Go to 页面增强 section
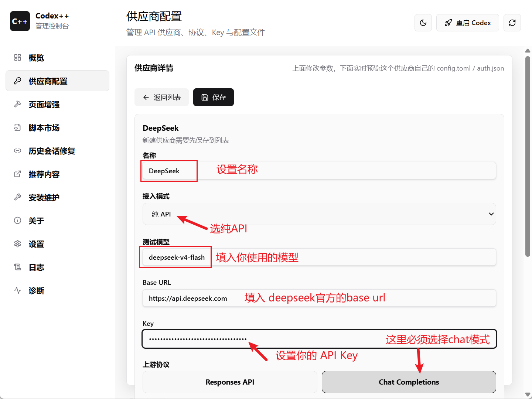The image size is (532, 399). tap(57, 104)
